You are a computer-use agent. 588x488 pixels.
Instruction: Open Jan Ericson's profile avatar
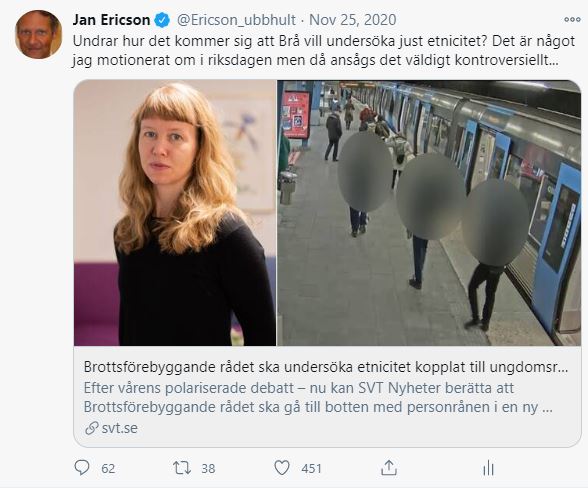(x=38, y=35)
